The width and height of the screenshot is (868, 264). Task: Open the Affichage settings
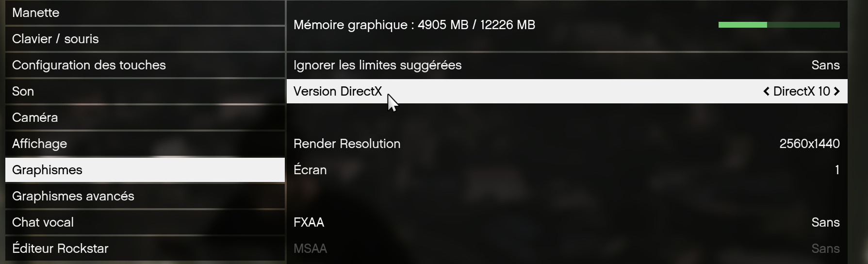click(145, 144)
